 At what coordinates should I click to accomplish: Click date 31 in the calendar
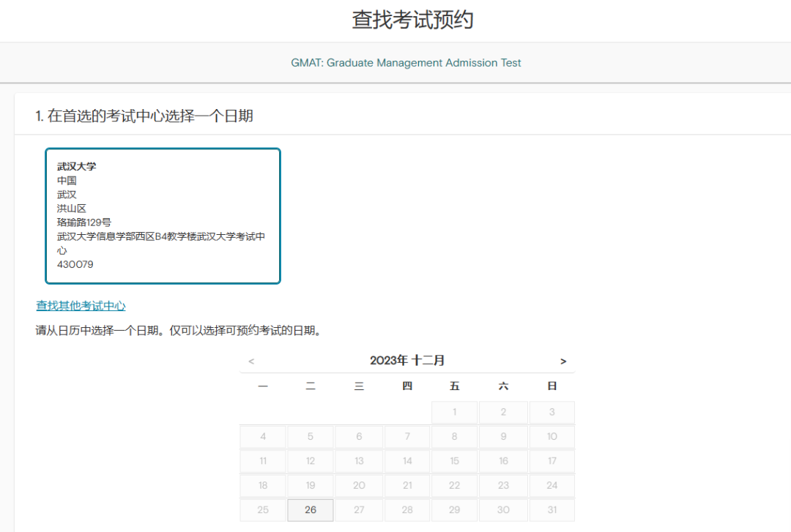552,510
